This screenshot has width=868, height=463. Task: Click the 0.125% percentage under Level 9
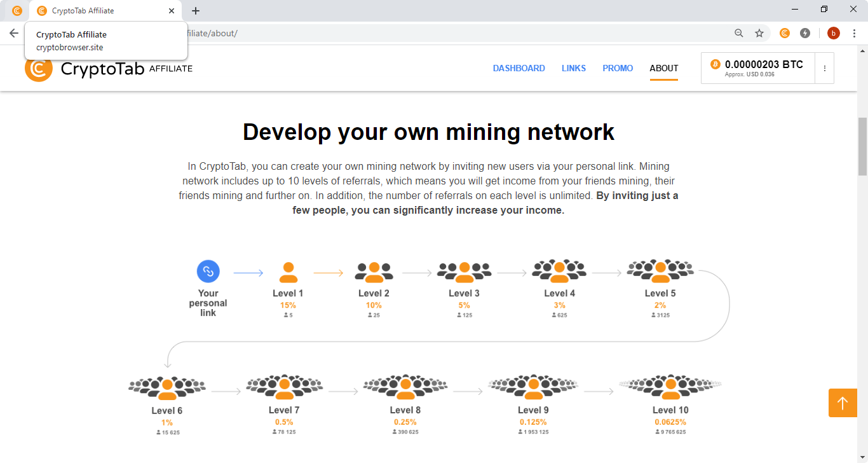point(533,422)
